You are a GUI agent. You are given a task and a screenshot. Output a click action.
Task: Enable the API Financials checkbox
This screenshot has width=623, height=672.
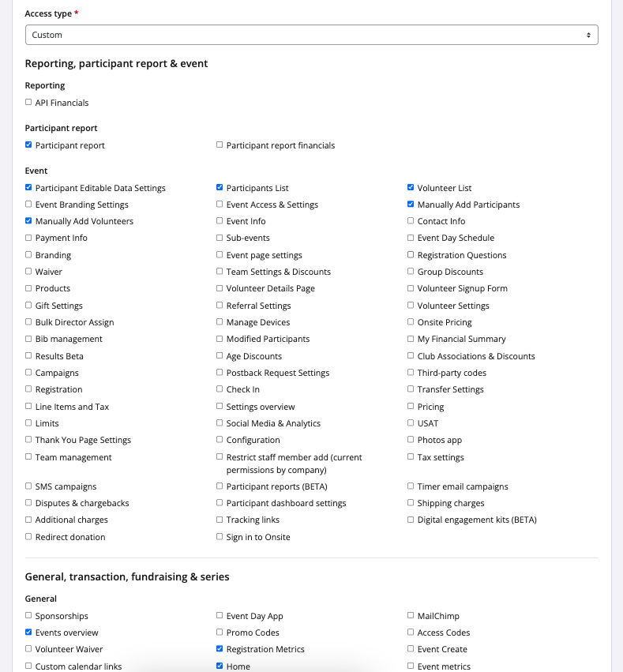coord(28,103)
